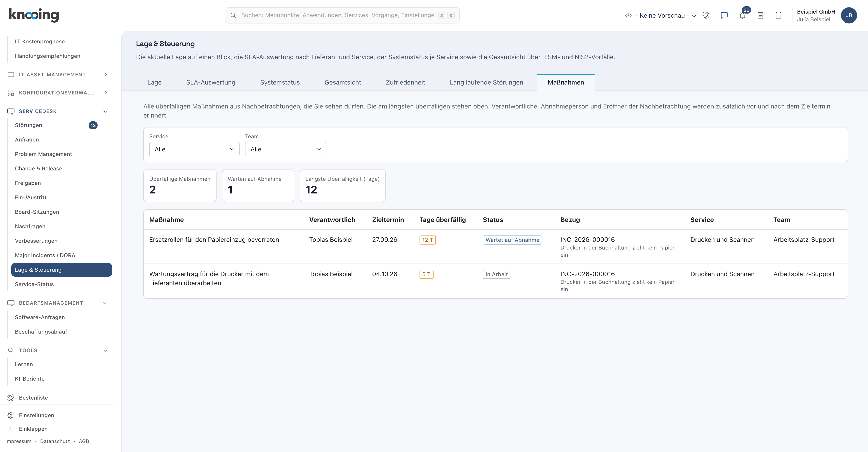Click the Einstellungen gear icon

11,415
